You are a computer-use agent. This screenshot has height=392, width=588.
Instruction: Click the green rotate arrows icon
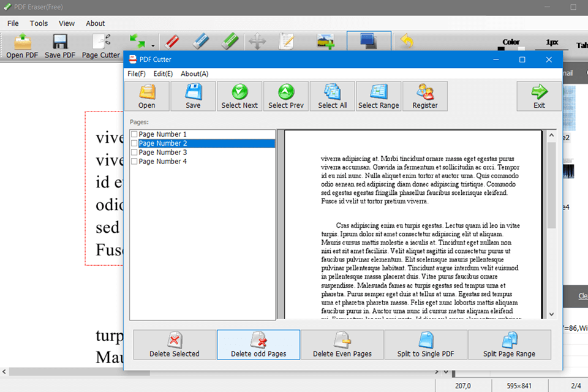point(137,41)
